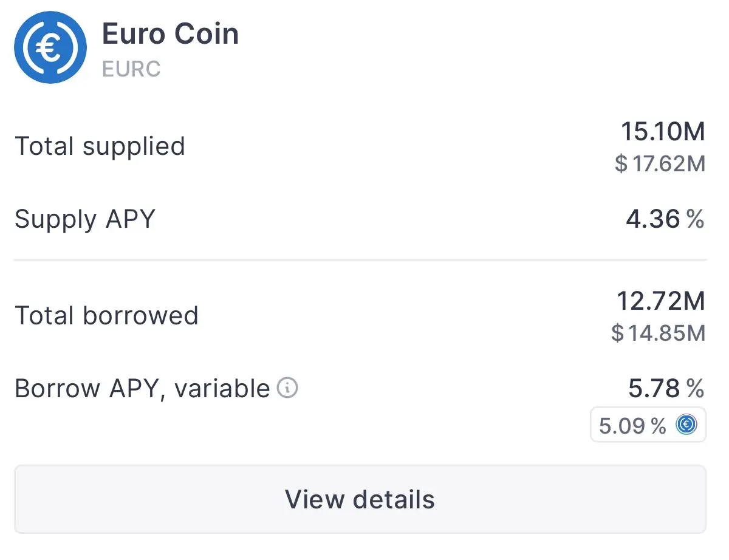The image size is (729, 560).
Task: Open the View details button
Action: click(360, 499)
